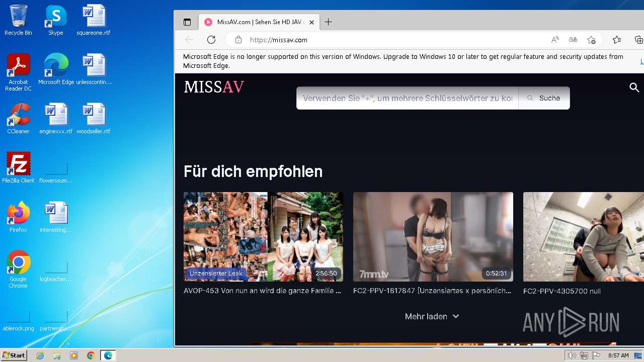The image size is (644, 362).
Task: Open the Google Chrome desktop shortcut
Action: click(x=18, y=269)
